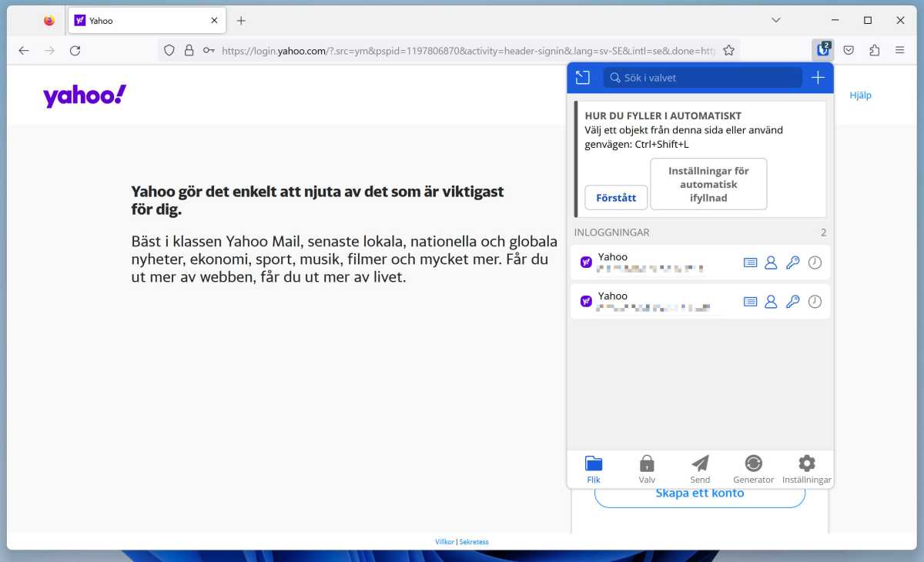Autofill the first Yahoo login entry
This screenshot has height=562, width=924.
[654, 263]
